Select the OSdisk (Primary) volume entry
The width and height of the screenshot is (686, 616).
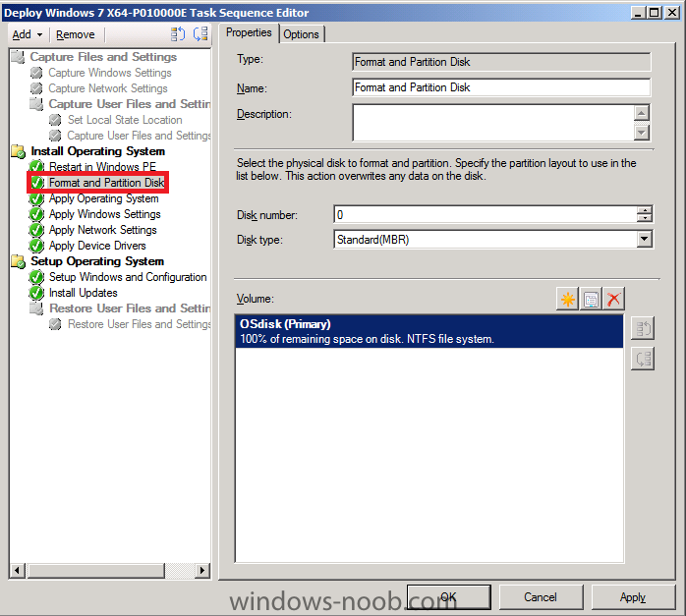[429, 331]
